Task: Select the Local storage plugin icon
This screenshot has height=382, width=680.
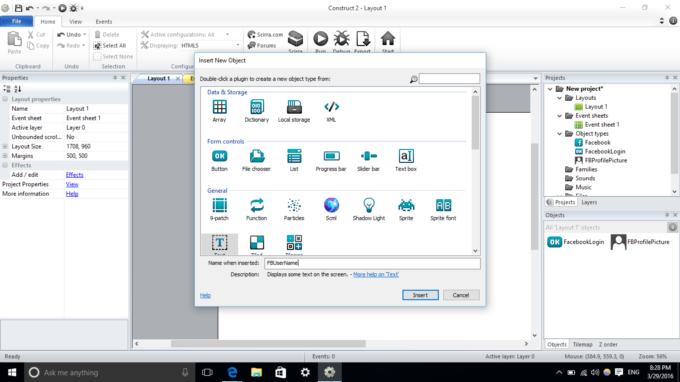Action: [x=294, y=107]
